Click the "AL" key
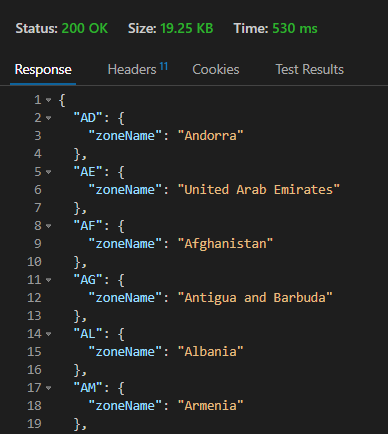Viewport: 388px width, 434px height. pyautogui.click(x=88, y=334)
